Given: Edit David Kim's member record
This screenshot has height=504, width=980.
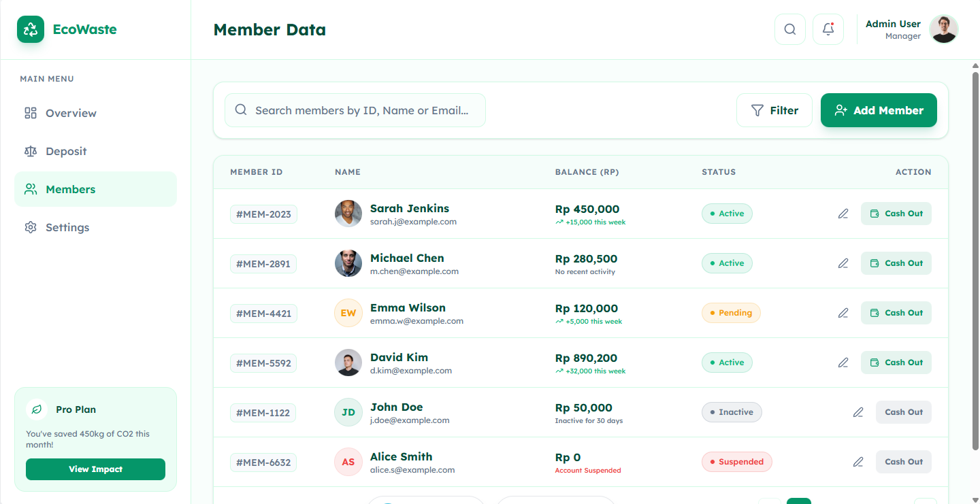Looking at the screenshot, I should pos(843,363).
